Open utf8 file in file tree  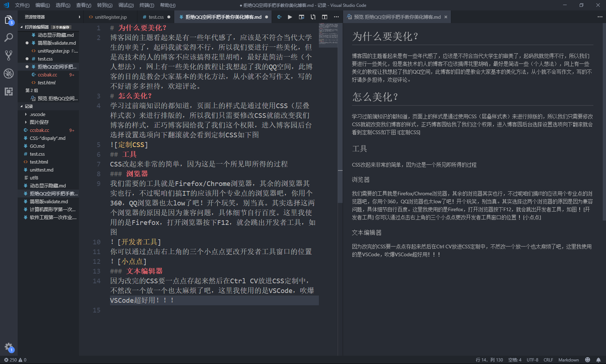pyautogui.click(x=48, y=178)
